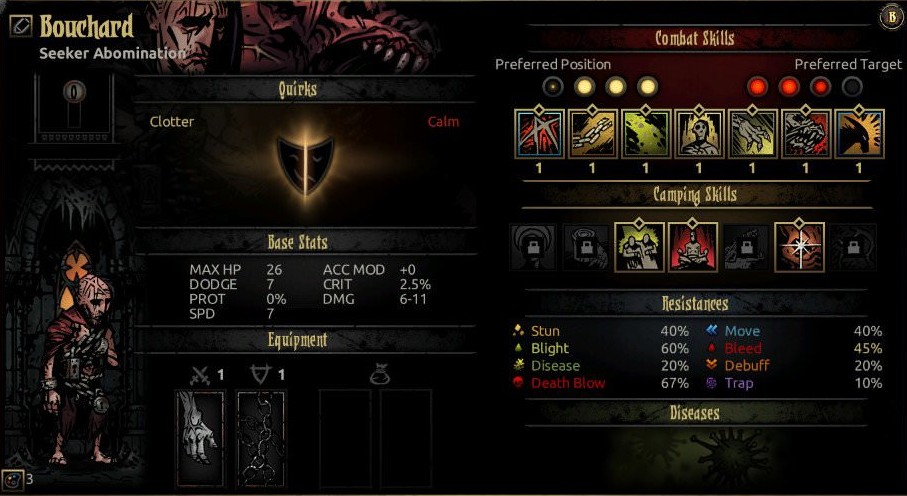
Task: Click the resolve level lantern indicator
Action: pyautogui.click(x=75, y=102)
